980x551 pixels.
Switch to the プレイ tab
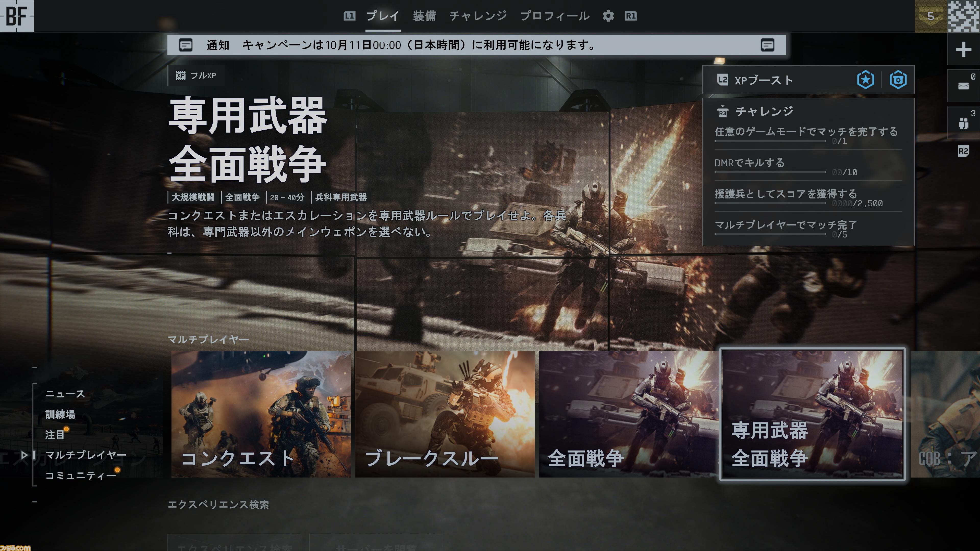[x=383, y=16]
